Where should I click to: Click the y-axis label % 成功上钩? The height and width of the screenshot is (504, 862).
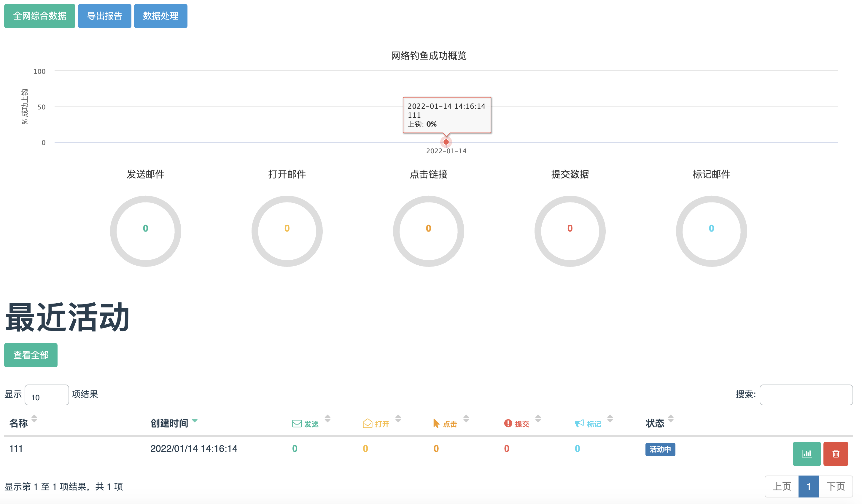coord(25,106)
